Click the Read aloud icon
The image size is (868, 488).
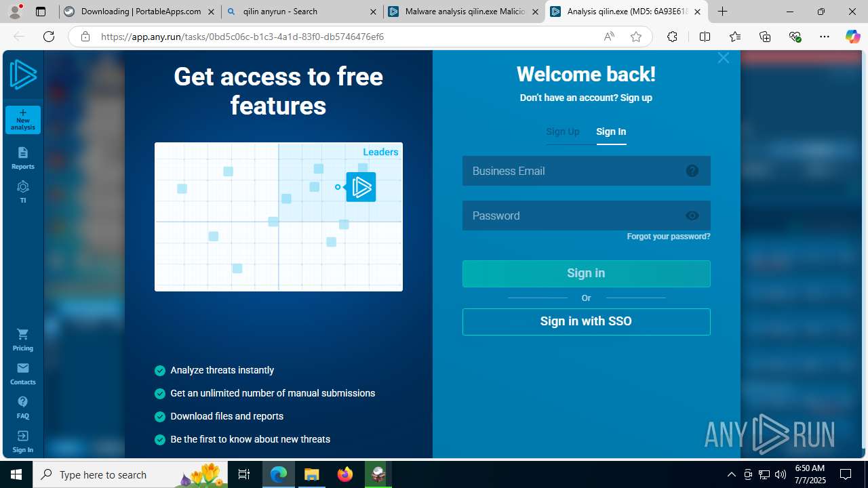609,37
